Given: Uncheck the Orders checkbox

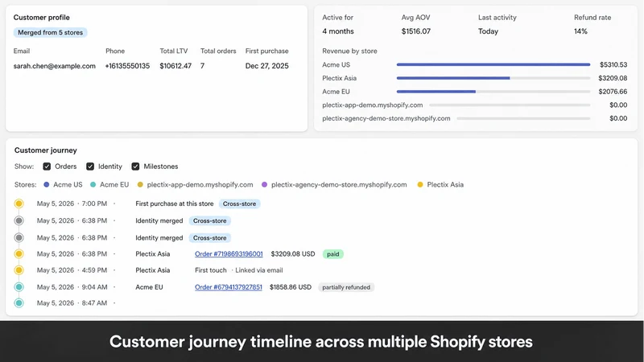Looking at the screenshot, I should [x=47, y=167].
